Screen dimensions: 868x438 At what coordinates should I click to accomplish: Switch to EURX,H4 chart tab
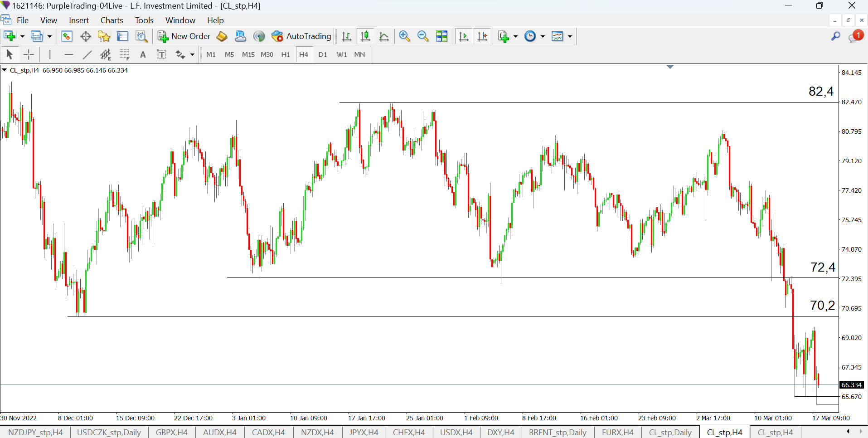coord(618,433)
